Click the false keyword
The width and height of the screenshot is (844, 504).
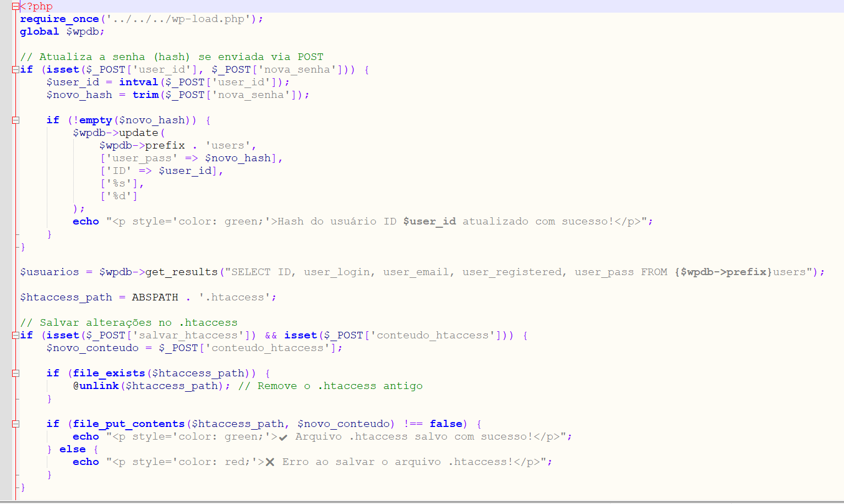pos(446,424)
